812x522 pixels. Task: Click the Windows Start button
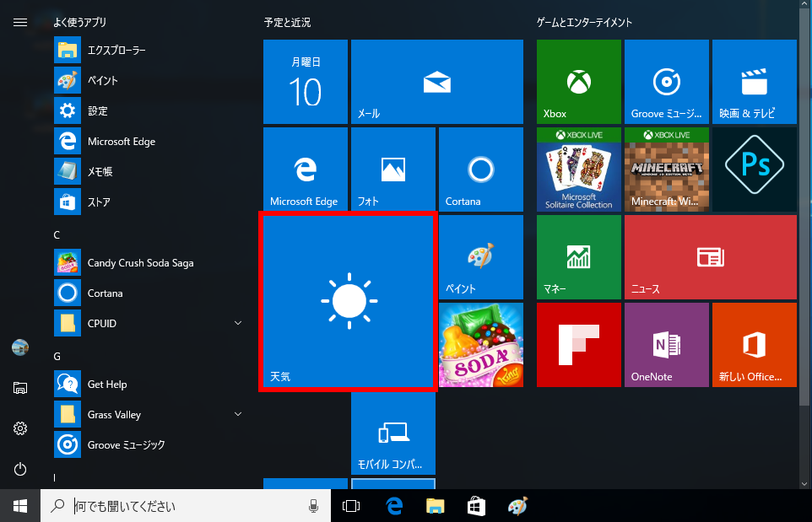click(x=20, y=506)
